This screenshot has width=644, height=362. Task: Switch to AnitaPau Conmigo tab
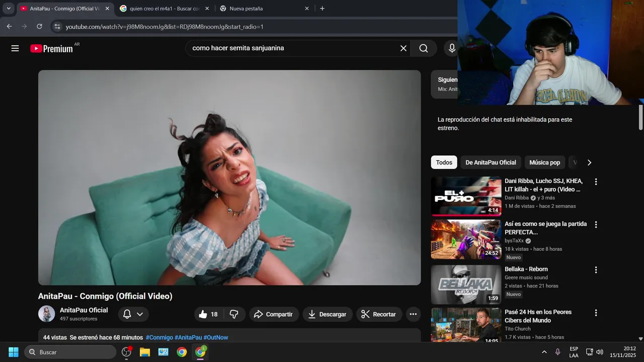point(65,9)
